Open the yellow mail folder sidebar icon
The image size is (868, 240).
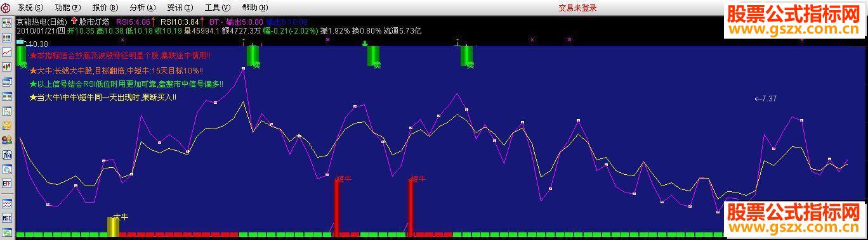click(7, 126)
